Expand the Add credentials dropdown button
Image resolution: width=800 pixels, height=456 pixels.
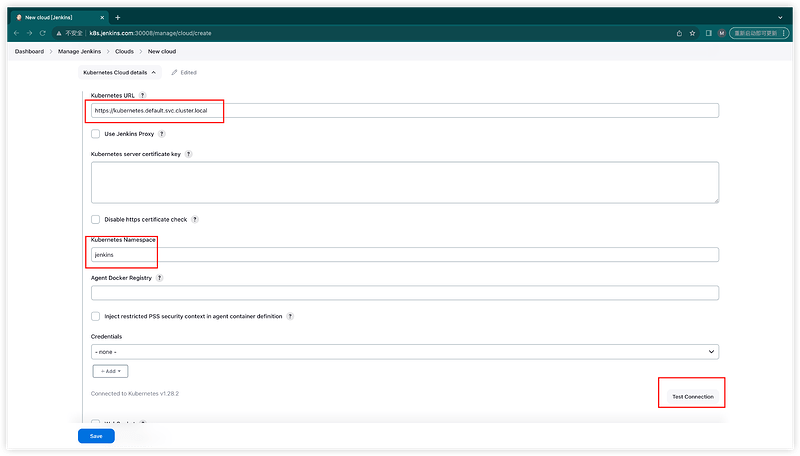[x=110, y=371]
